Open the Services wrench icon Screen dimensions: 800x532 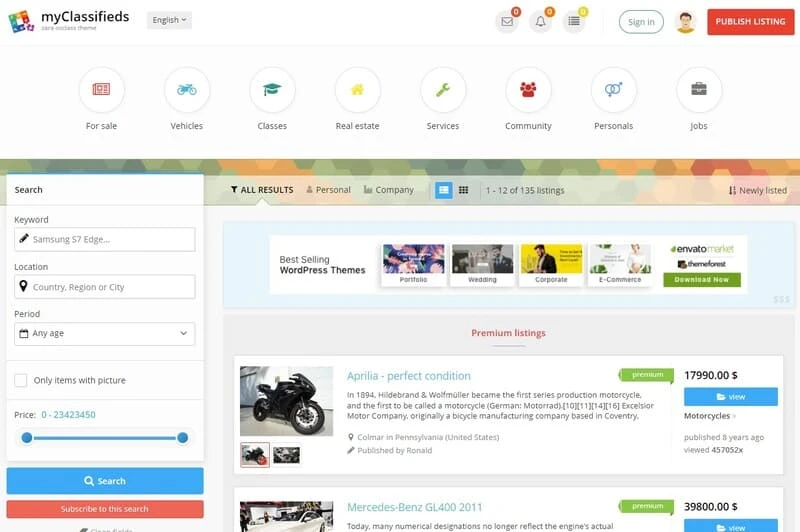point(443,90)
